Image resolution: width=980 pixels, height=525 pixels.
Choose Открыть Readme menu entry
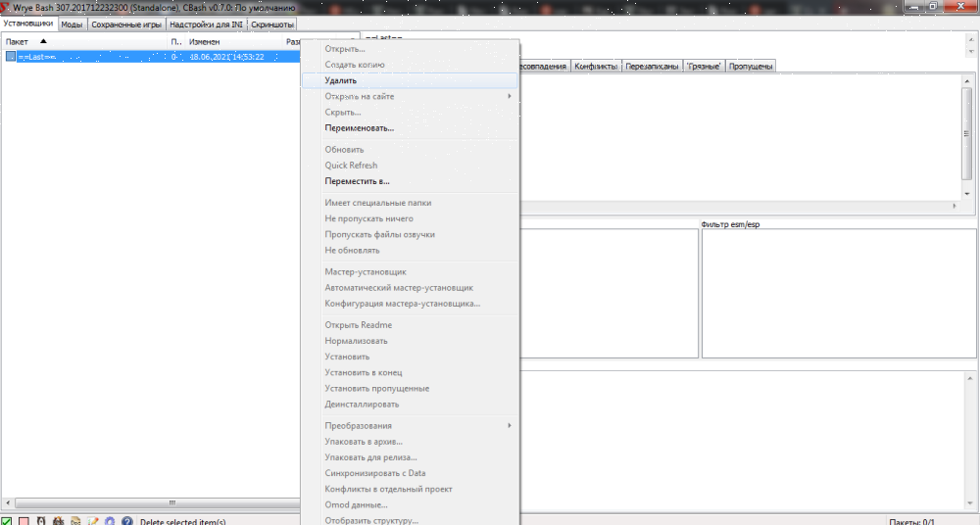click(x=410, y=325)
